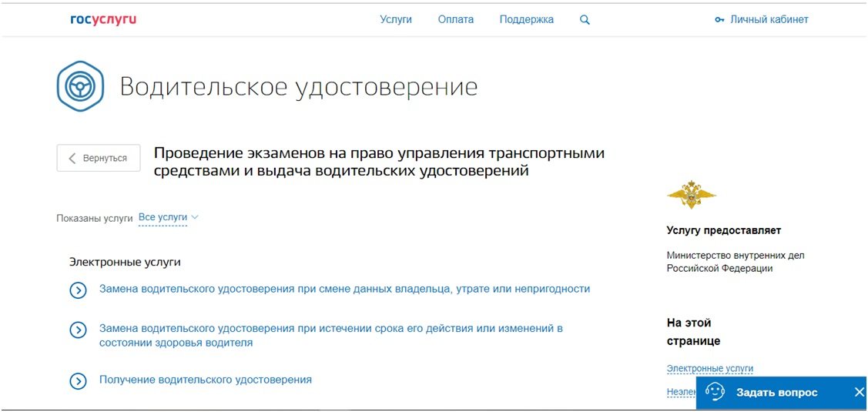Click arrow icon beside replacement on data change
The width and height of the screenshot is (868, 412).
(x=78, y=290)
